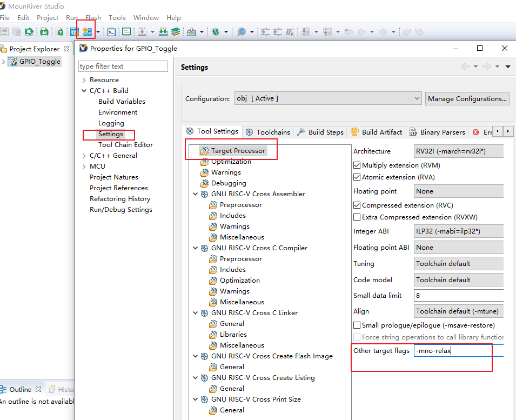The width and height of the screenshot is (516, 420).
Task: Click the project properties icon in toolbar
Action: click(87, 32)
